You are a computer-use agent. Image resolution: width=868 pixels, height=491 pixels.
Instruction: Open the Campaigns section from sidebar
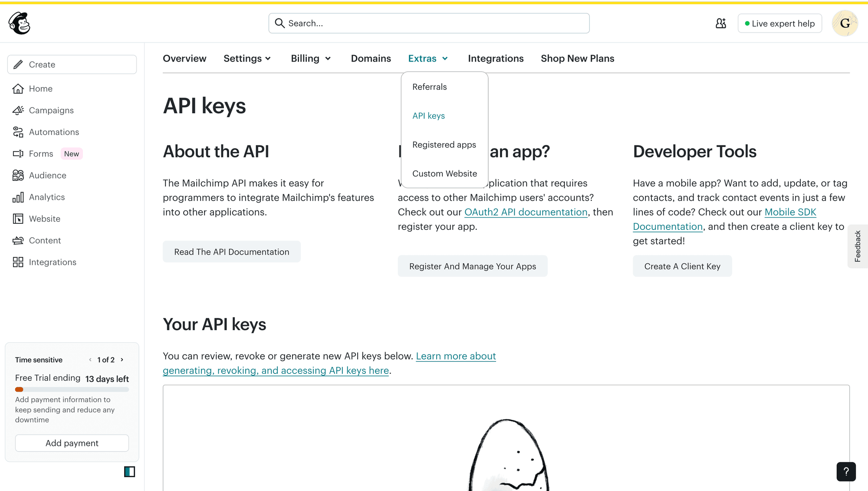tap(51, 110)
